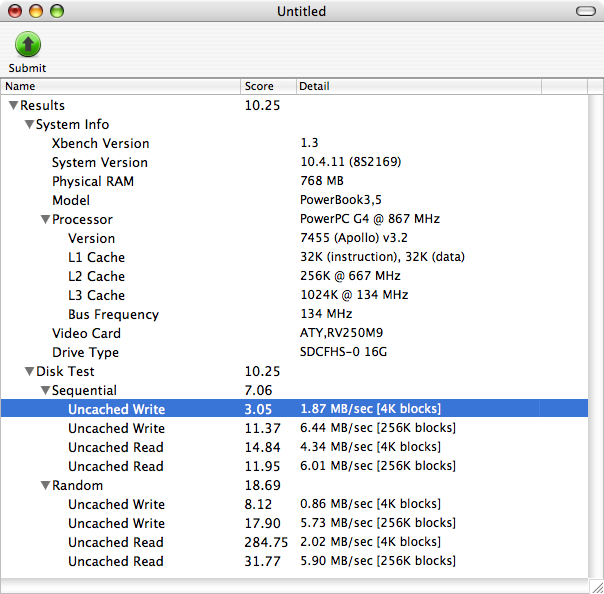Screen dimensions: 604x594
Task: Select Uncached Read row scoring 284.75
Action: pyautogui.click(x=294, y=542)
